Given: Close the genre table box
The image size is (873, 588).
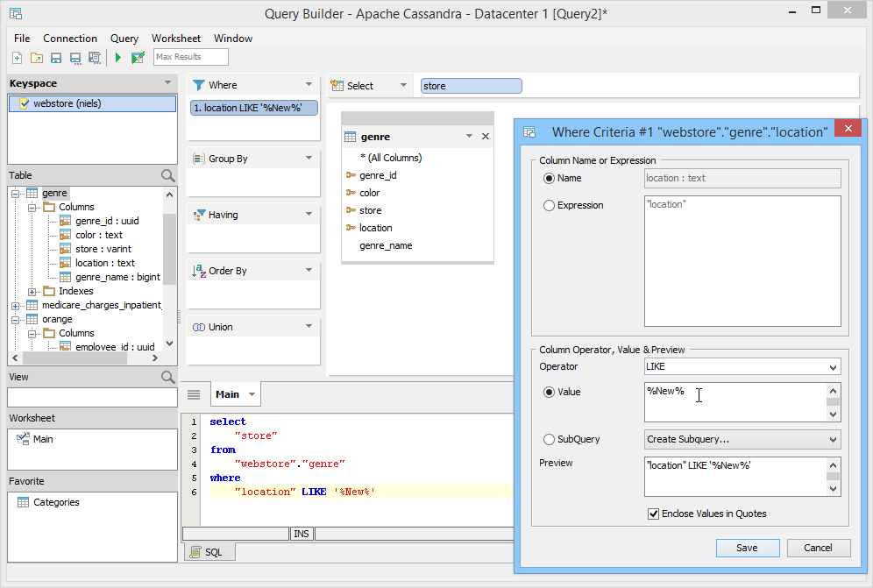Looking at the screenshot, I should tap(486, 137).
